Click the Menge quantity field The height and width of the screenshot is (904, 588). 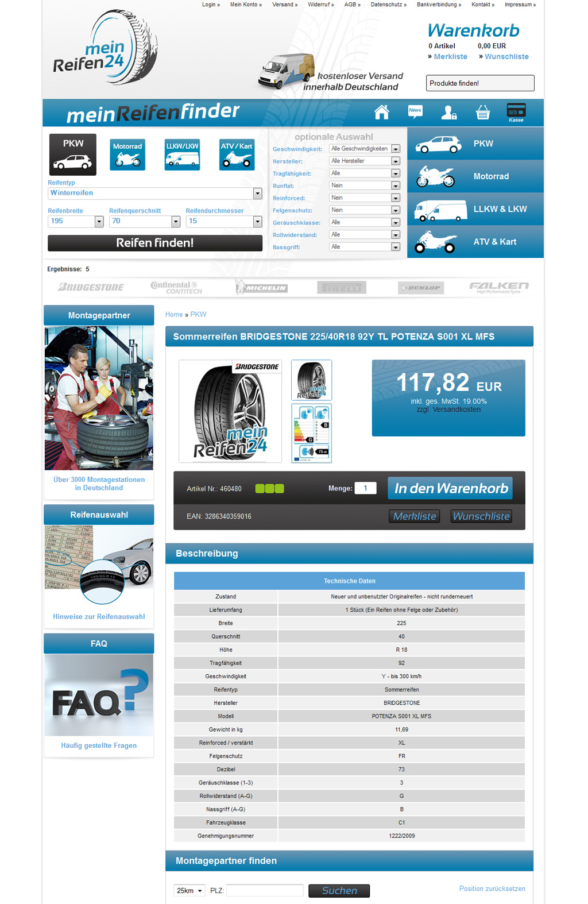(365, 488)
